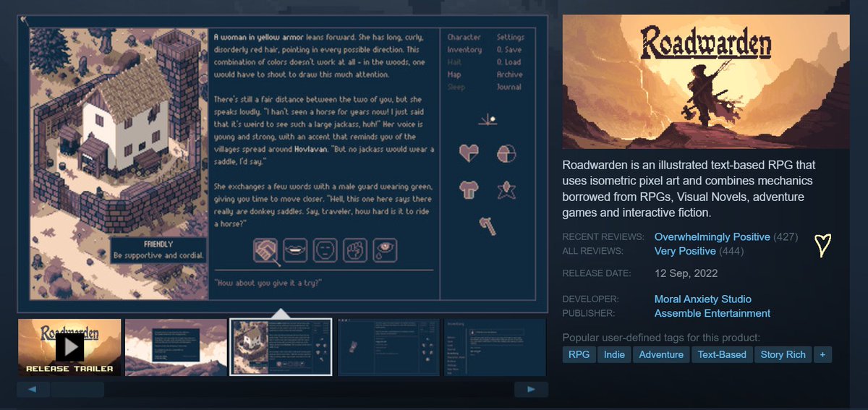
Task: Click the Overwhelmingly Positive recent reviews link
Action: (x=712, y=236)
